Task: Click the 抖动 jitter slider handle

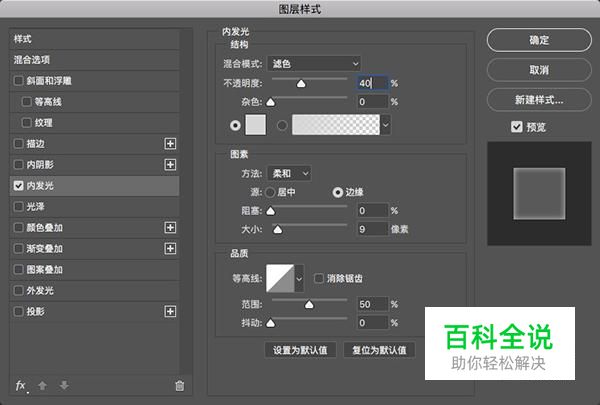Action: (271, 323)
